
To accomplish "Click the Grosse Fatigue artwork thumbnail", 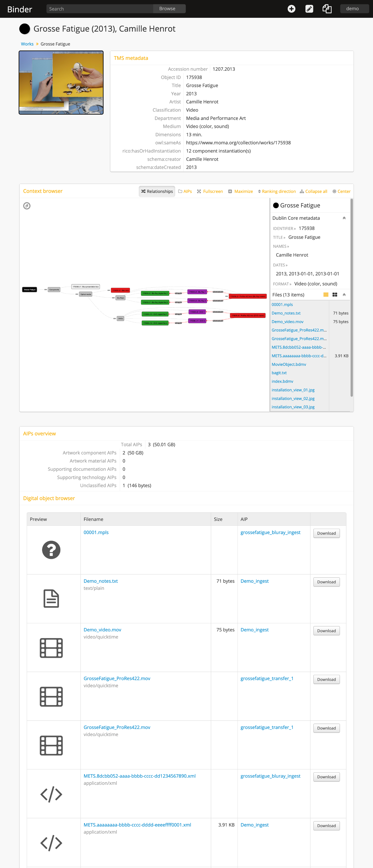I will click(61, 83).
